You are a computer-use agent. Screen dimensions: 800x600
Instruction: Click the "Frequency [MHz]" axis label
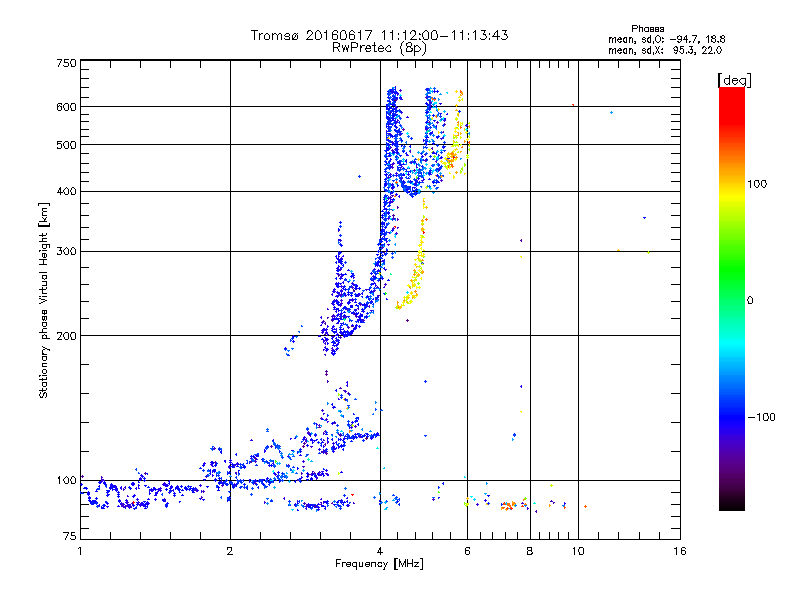[x=379, y=564]
